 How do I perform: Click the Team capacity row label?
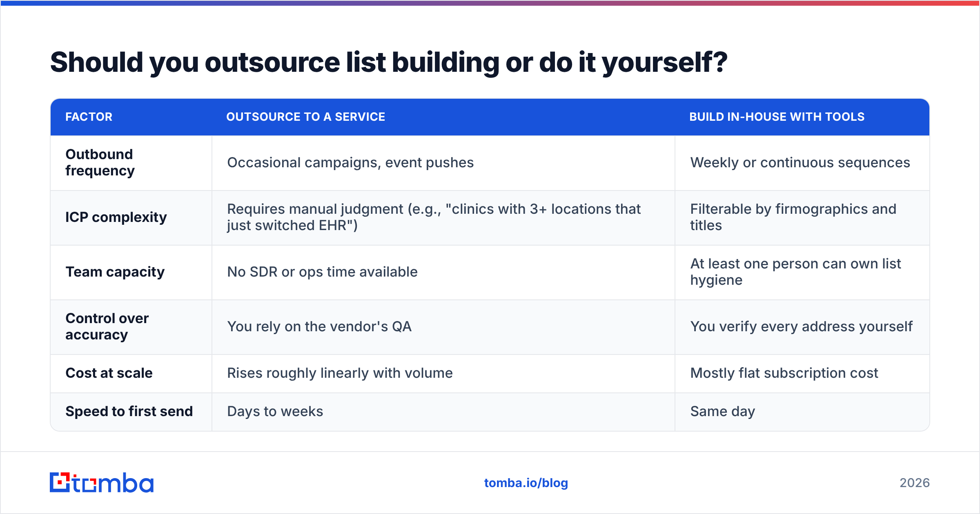(x=115, y=272)
